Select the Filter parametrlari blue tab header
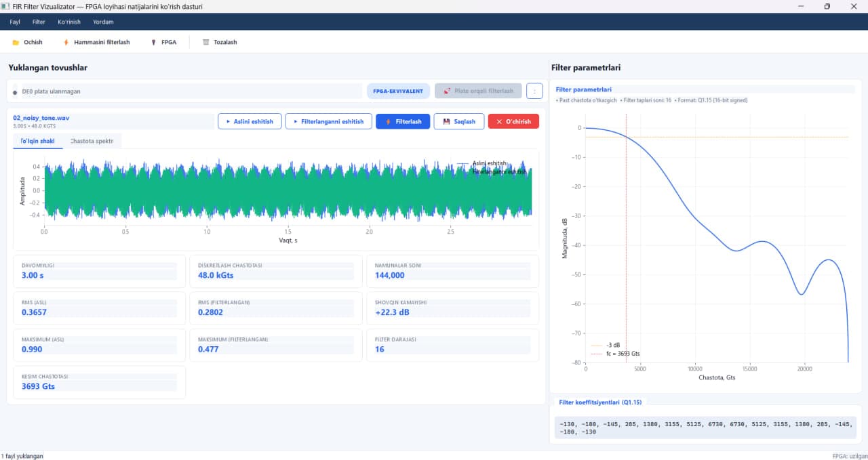Viewport: 868px width, 460px height. (584, 89)
